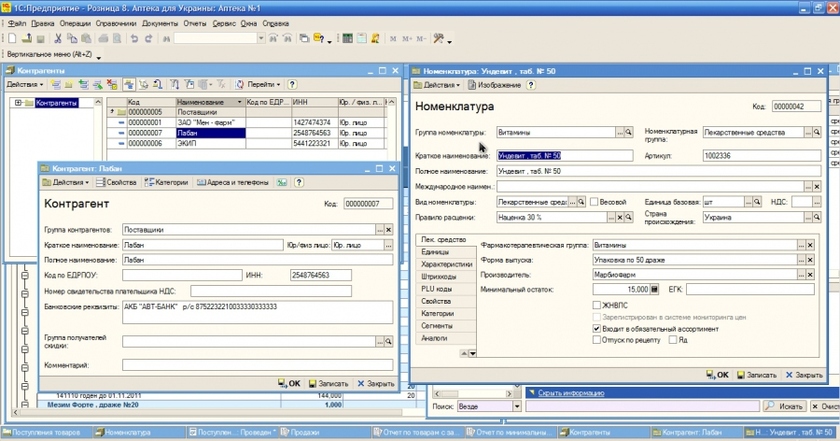Enable the ЖНВЛС checkbox
This screenshot has width=840, height=441.
[x=596, y=304]
